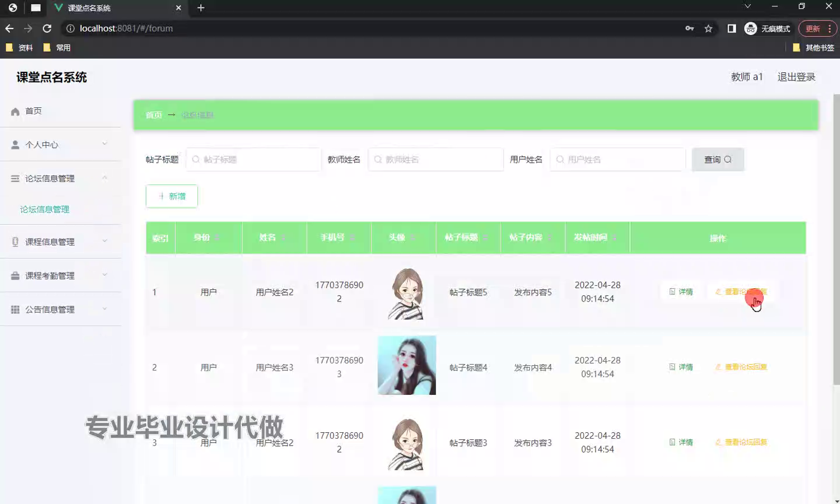Open the 资料 bookmarks folder
This screenshot has height=504, width=840.
pyautogui.click(x=19, y=48)
